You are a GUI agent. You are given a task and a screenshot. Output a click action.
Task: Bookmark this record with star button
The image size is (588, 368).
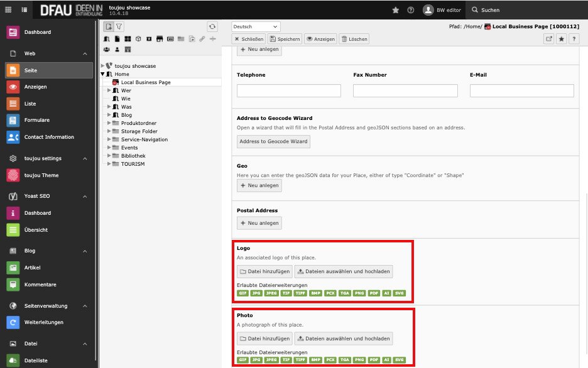tap(562, 39)
